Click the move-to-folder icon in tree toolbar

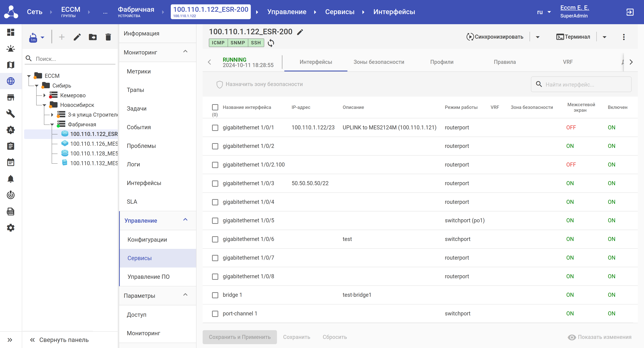coord(93,37)
